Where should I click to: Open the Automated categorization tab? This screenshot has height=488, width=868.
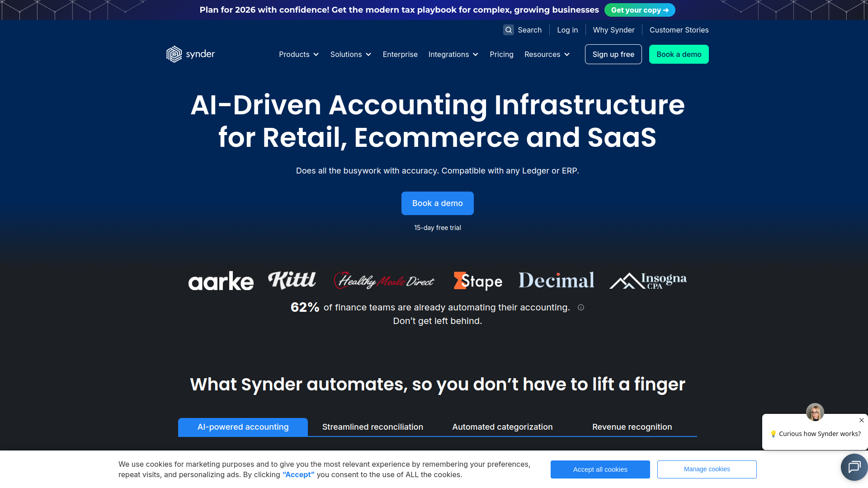point(502,427)
